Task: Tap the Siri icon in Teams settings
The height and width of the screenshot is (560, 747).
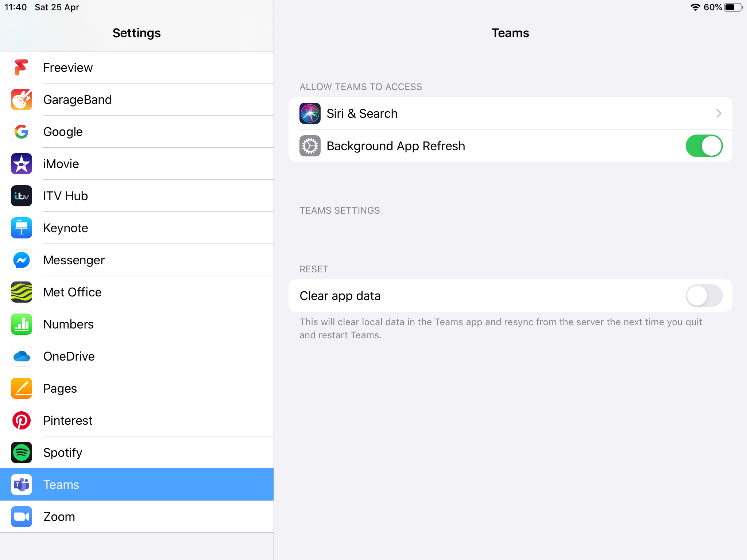Action: 310,113
